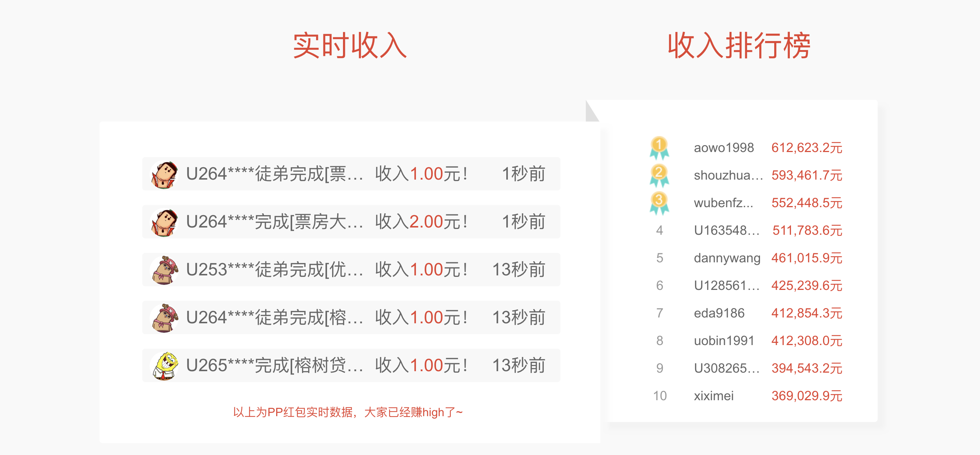This screenshot has width=980, height=455.
Task: Click avatar beside 2.00元 income entry
Action: click(164, 222)
